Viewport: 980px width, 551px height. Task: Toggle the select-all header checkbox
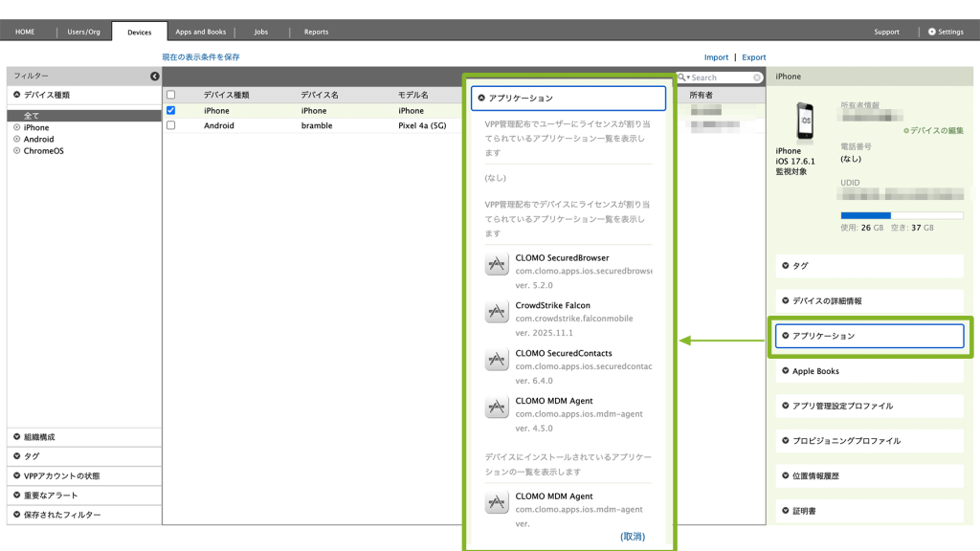[x=171, y=96]
